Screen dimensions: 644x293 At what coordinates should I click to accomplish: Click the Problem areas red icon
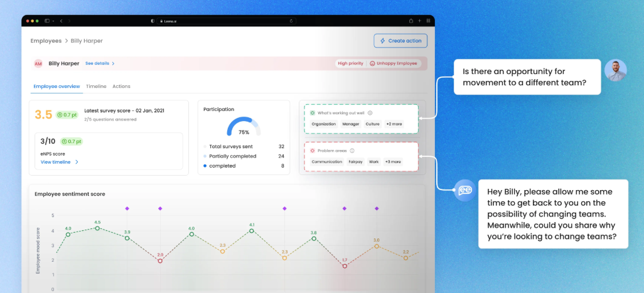coord(313,151)
